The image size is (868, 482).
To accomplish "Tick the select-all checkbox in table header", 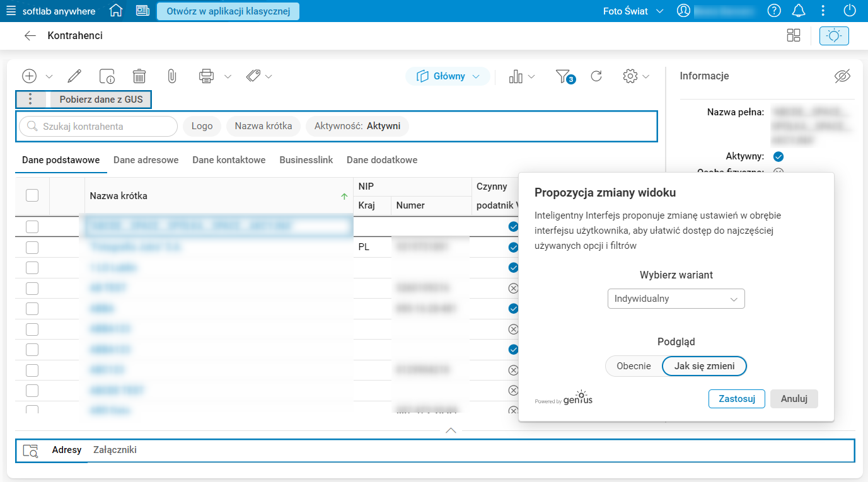I will [x=32, y=195].
